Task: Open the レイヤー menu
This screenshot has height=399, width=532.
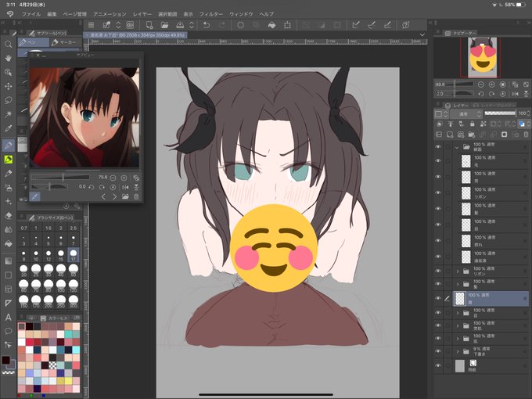Action: pos(142,14)
